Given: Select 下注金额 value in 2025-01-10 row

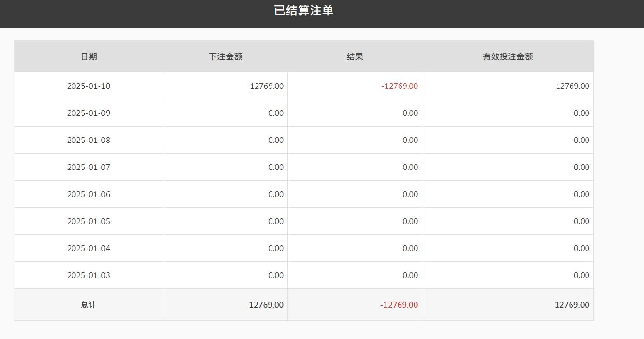Looking at the screenshot, I should [x=267, y=86].
